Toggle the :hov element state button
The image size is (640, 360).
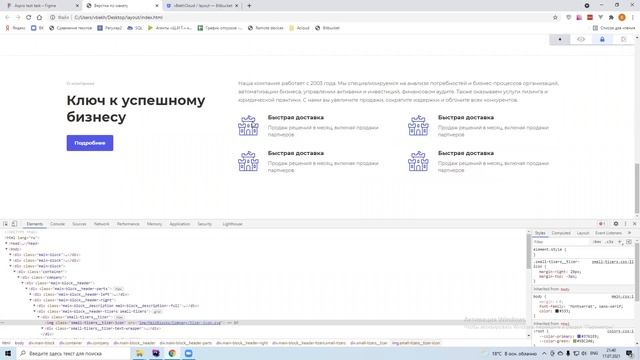598,242
